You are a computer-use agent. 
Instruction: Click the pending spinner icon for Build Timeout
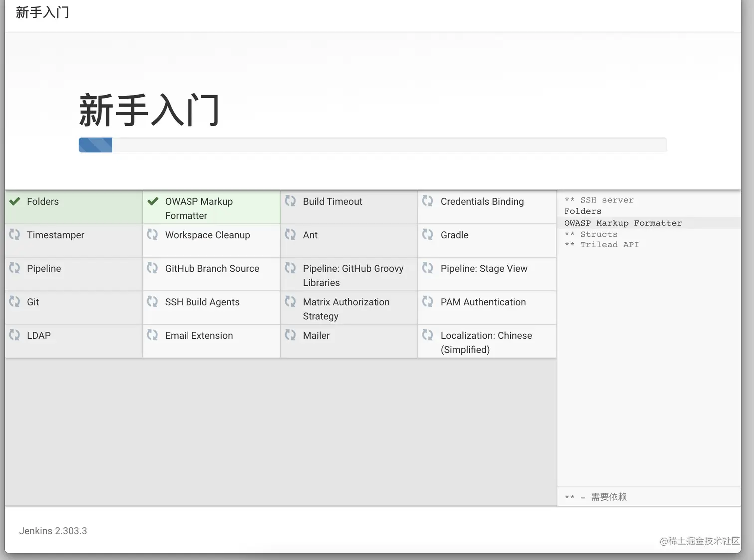point(290,201)
